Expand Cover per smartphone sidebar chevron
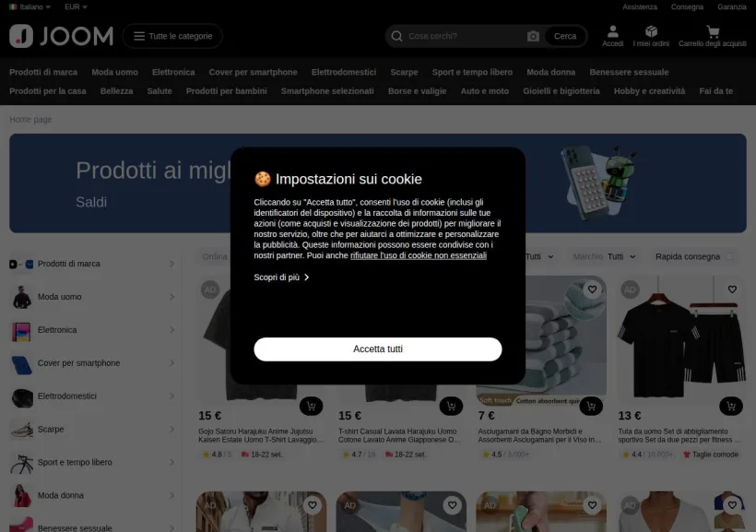The image size is (756, 532). pyautogui.click(x=172, y=363)
